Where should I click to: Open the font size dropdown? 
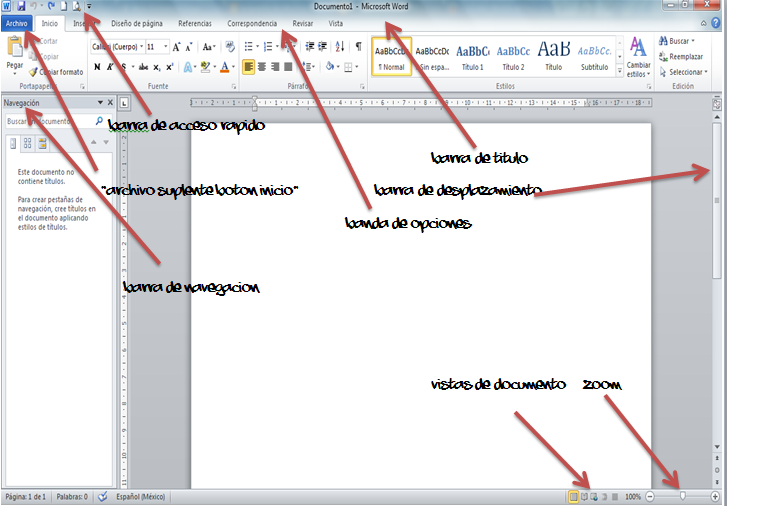click(x=165, y=47)
